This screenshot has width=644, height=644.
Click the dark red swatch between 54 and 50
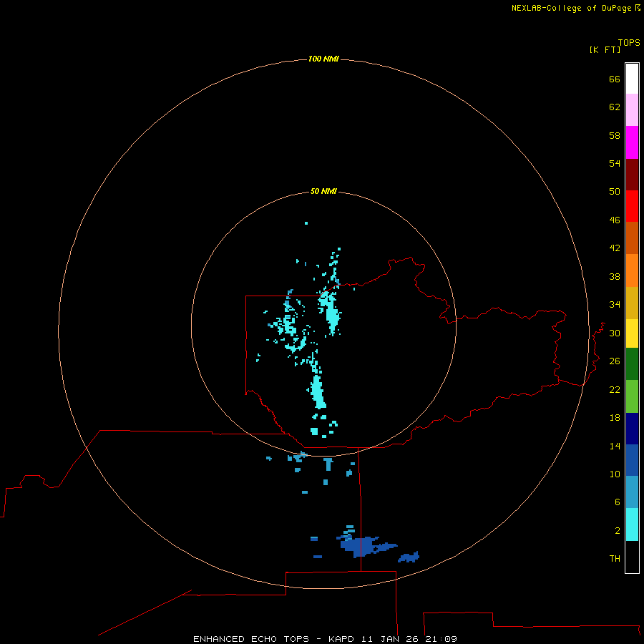632,174
